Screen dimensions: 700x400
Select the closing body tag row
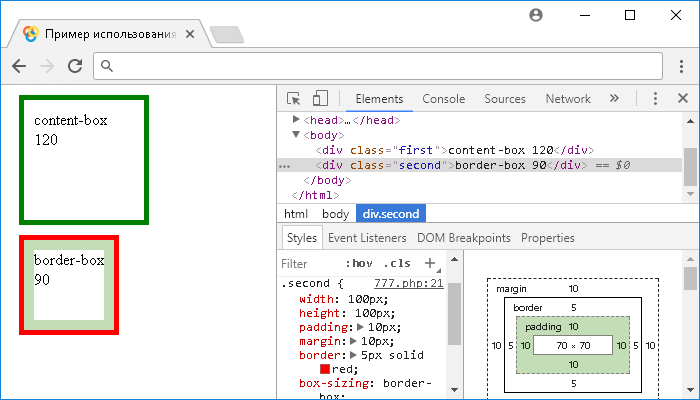point(327,180)
